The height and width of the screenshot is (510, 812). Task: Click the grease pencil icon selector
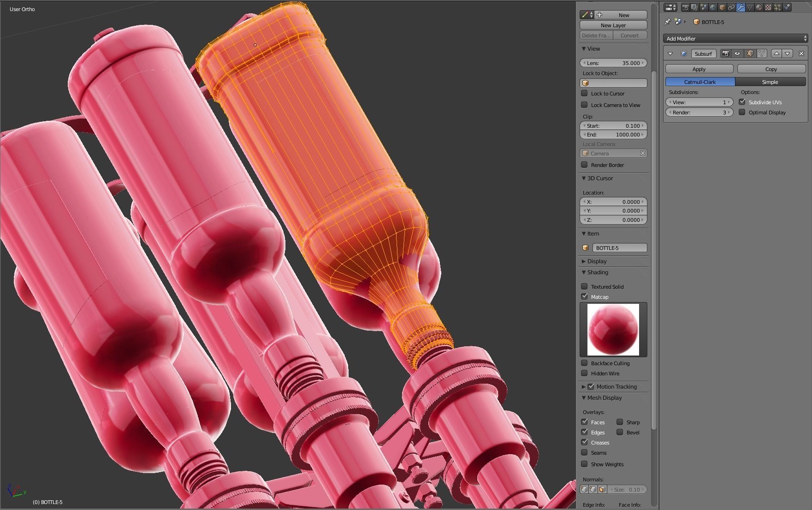click(587, 15)
